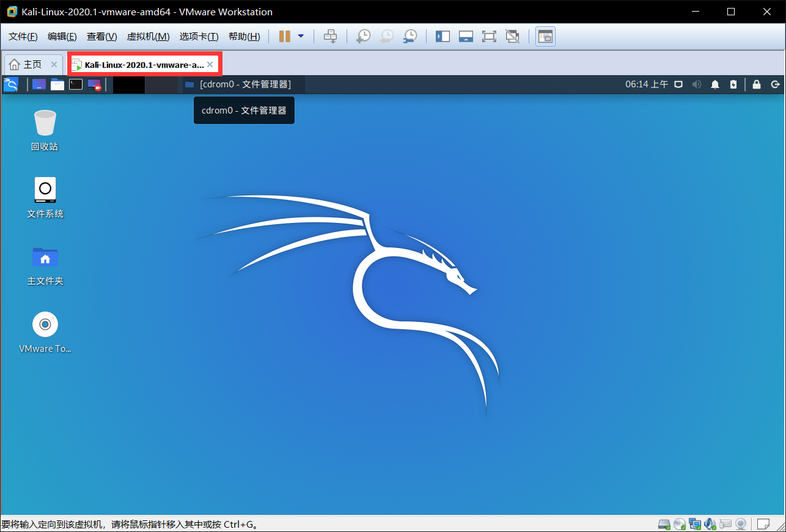Click the muted volume icon in the Kali panel

coord(697,84)
